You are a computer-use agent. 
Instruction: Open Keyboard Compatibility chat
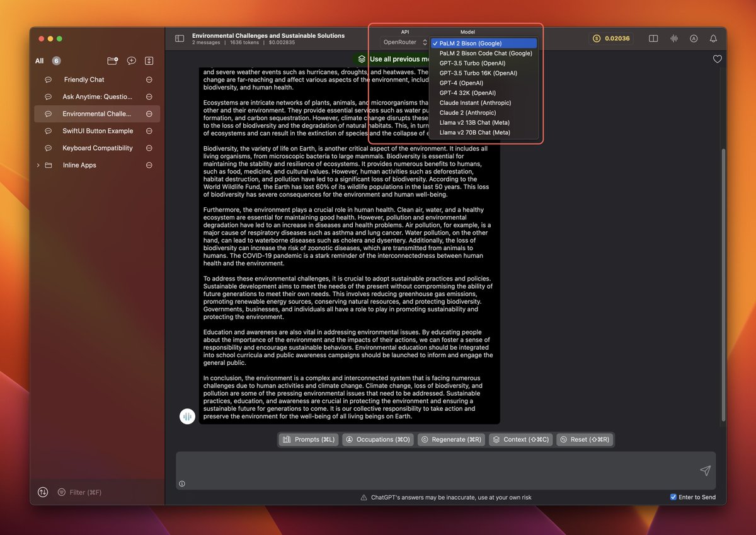tap(98, 148)
